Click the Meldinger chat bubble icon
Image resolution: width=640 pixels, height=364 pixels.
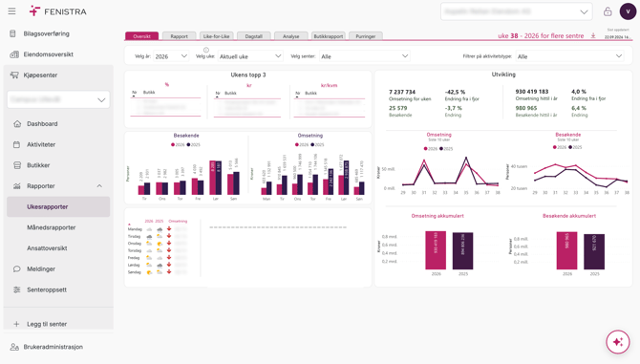coord(17,268)
